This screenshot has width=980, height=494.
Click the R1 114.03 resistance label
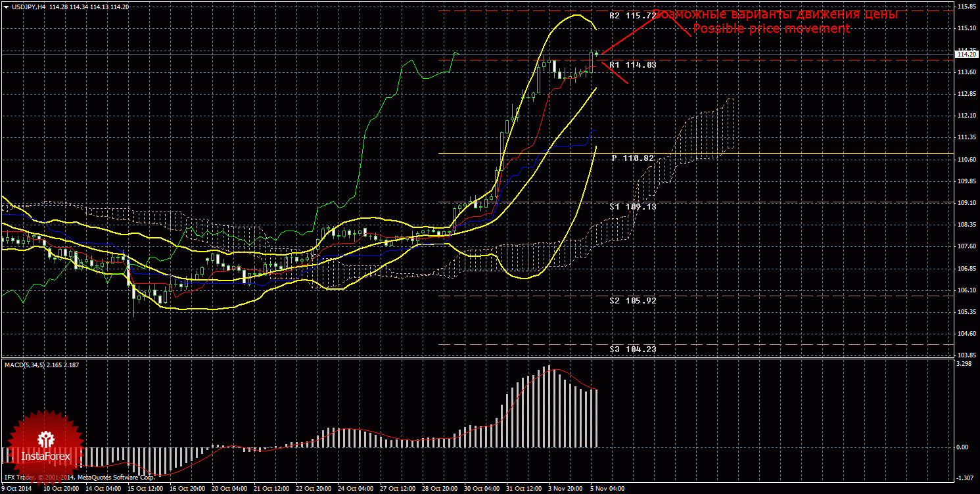point(632,65)
